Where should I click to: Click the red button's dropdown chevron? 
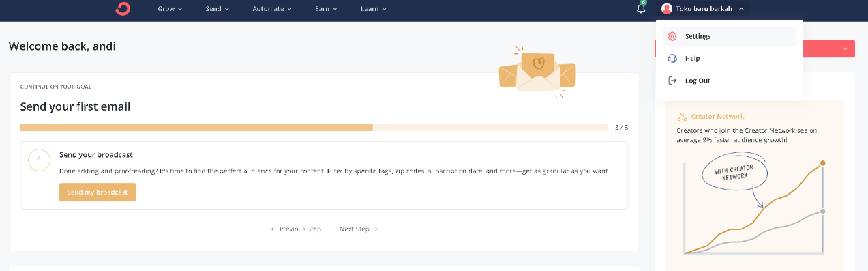coord(845,48)
